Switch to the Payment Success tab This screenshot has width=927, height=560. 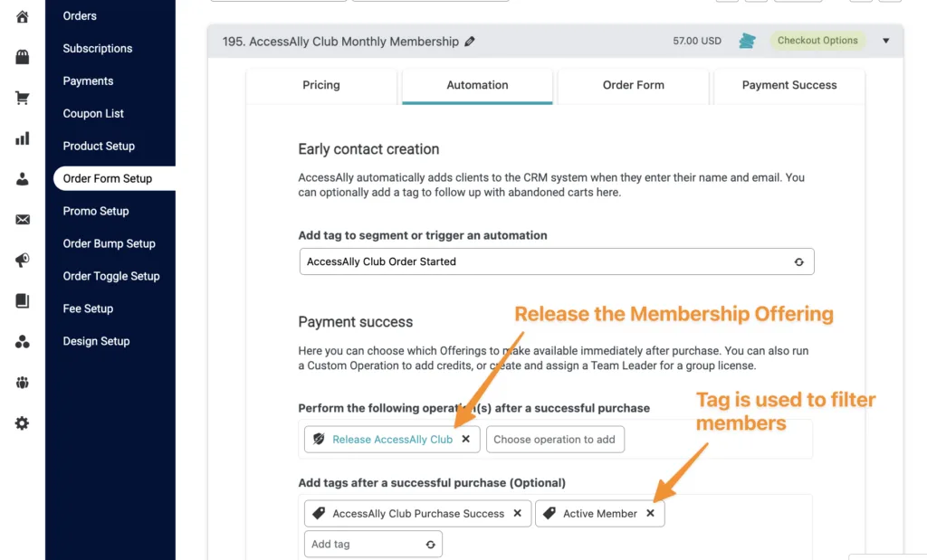(x=789, y=85)
